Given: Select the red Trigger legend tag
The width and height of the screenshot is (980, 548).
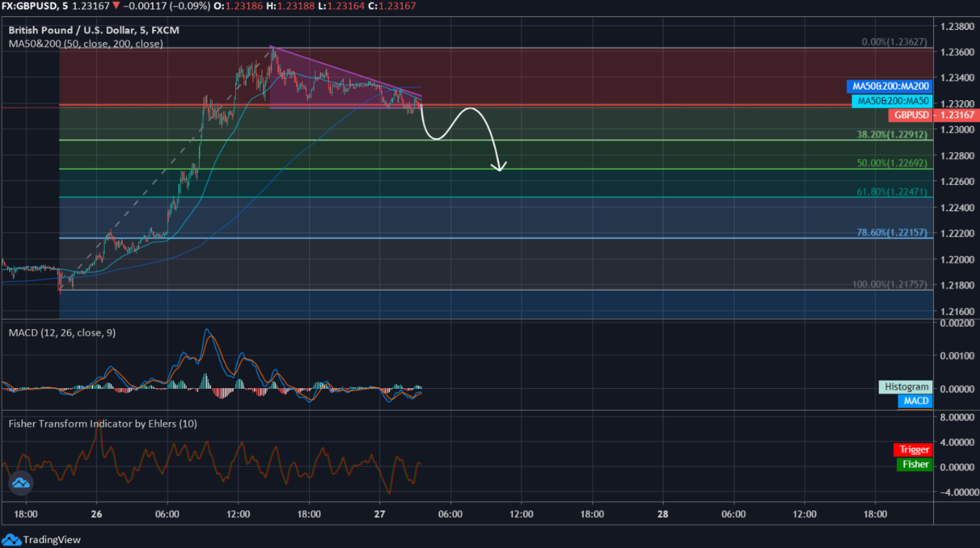Looking at the screenshot, I should [x=914, y=449].
